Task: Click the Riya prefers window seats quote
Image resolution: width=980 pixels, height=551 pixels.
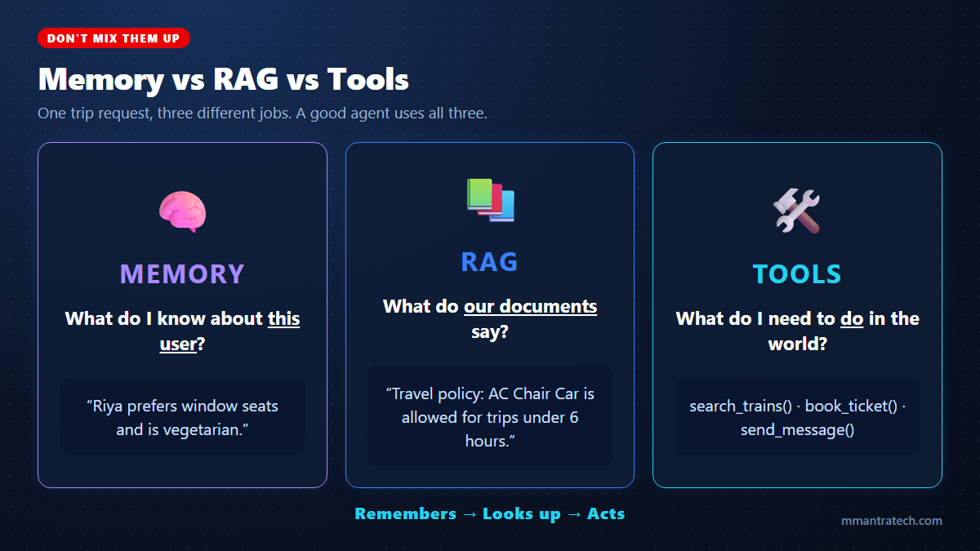Action: [x=182, y=416]
